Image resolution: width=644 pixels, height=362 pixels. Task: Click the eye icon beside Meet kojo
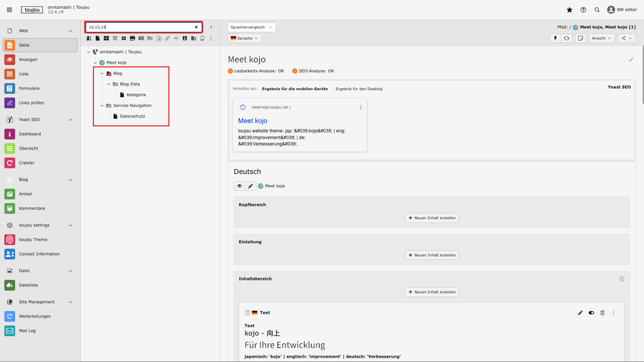(x=240, y=186)
